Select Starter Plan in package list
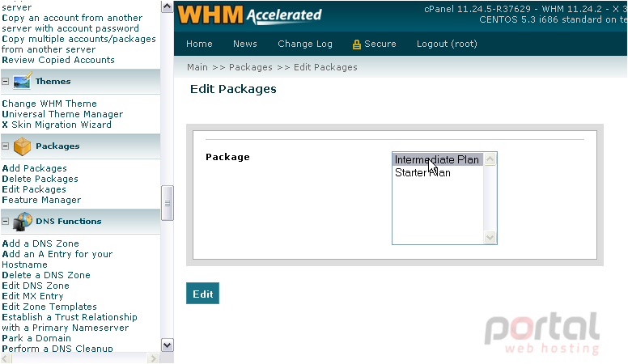The width and height of the screenshot is (628, 364). point(437,172)
